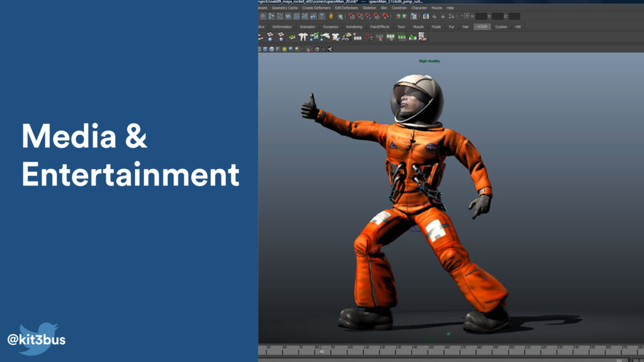Screen dimensions: 644x362
Task: Open the Create Deformers menu
Action: click(316, 8)
